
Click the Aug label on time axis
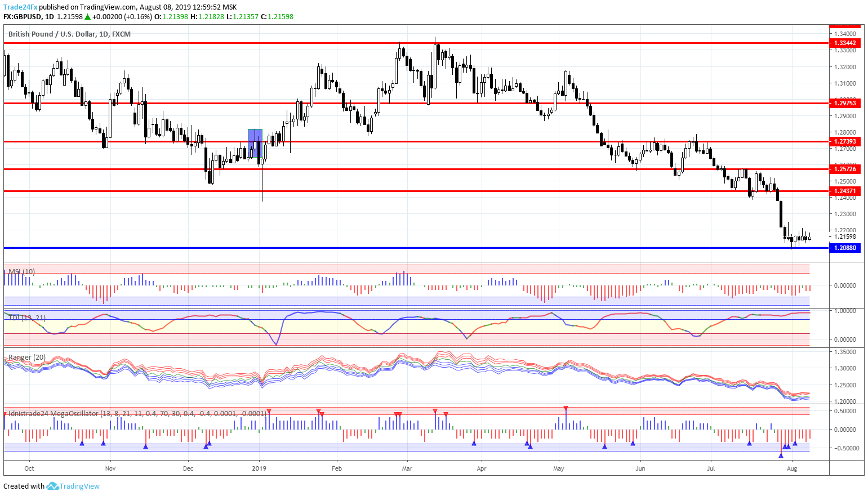tap(792, 468)
